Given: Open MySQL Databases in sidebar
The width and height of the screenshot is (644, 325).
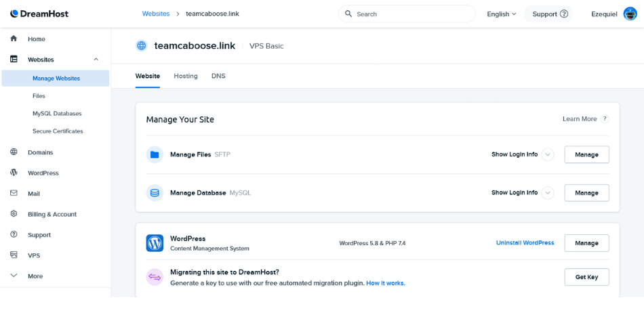Looking at the screenshot, I should (x=57, y=114).
